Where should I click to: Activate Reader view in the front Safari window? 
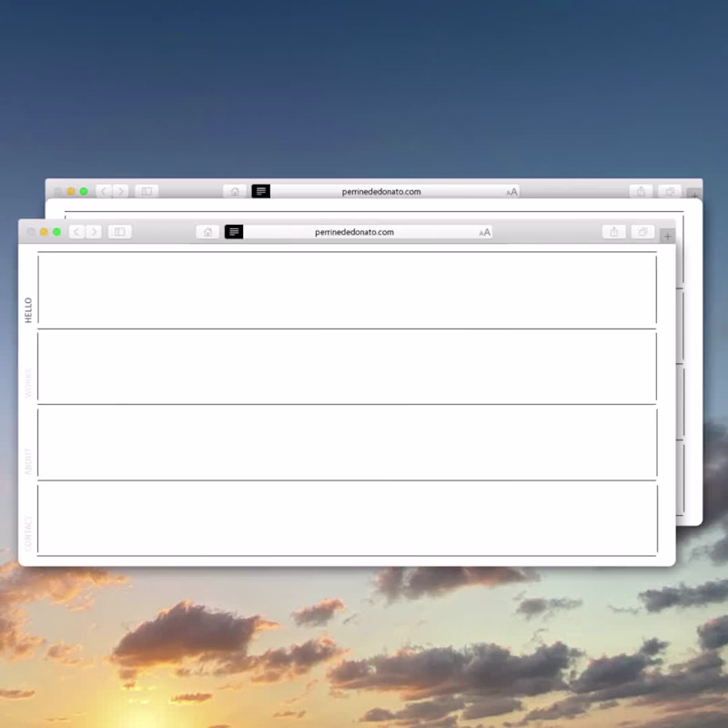[234, 232]
